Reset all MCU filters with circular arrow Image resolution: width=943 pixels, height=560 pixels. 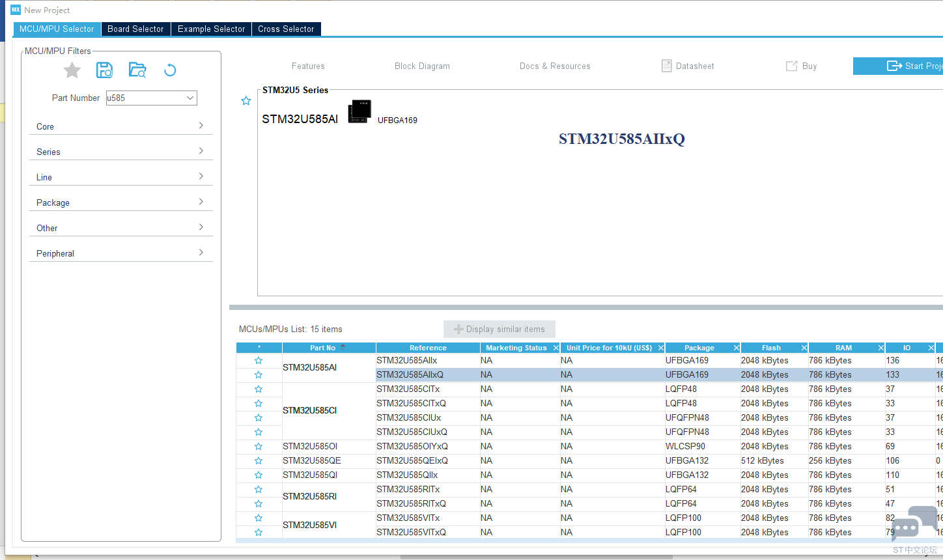tap(170, 70)
